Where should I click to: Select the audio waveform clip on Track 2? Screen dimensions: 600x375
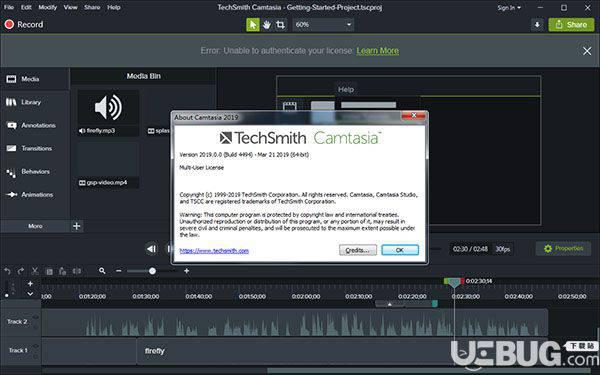[295, 322]
